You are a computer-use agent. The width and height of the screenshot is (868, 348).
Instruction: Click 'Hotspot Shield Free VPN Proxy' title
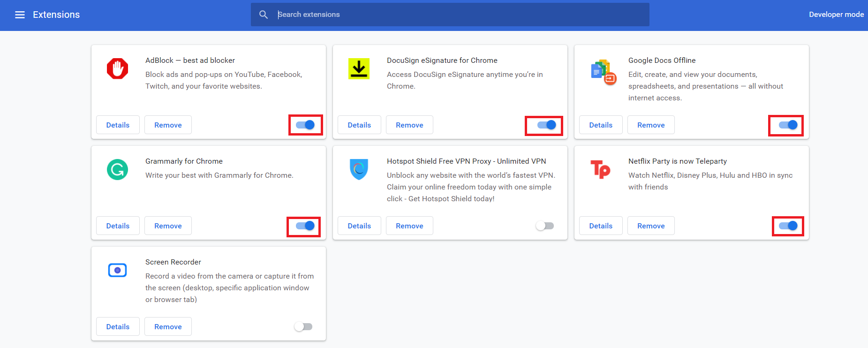click(466, 161)
